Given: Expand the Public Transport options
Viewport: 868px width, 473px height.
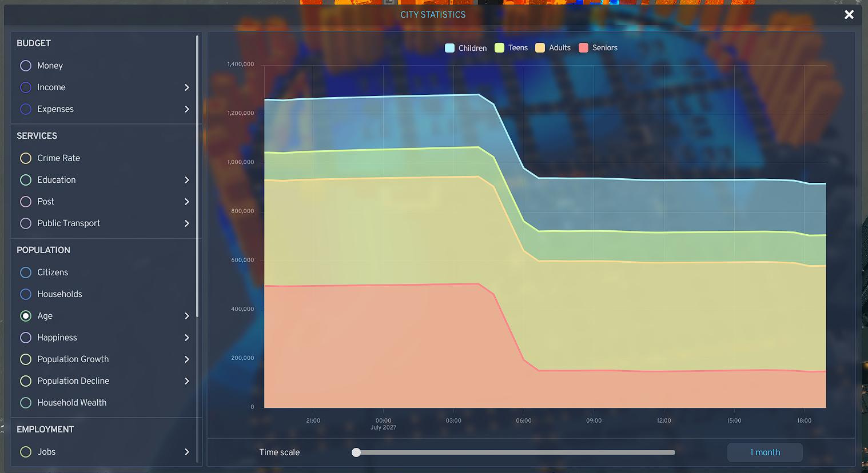Looking at the screenshot, I should click(186, 223).
